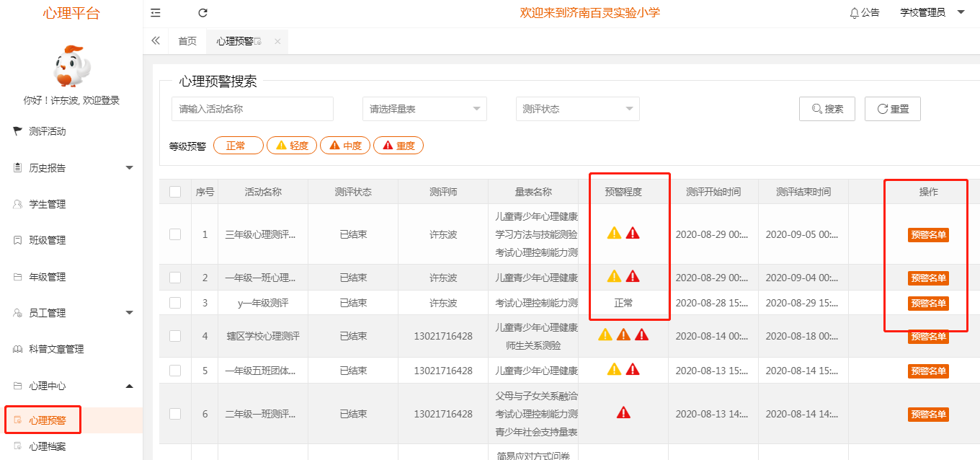
Task: Switch to the 首页 tab
Action: pyautogui.click(x=187, y=41)
